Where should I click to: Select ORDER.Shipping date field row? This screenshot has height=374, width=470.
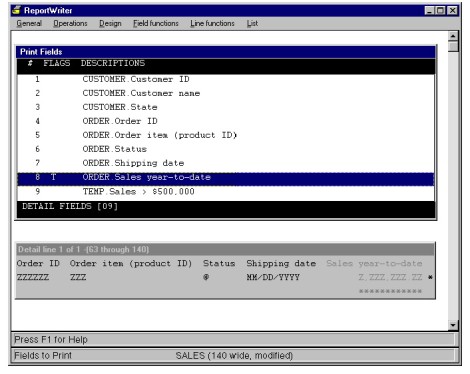coord(226,163)
